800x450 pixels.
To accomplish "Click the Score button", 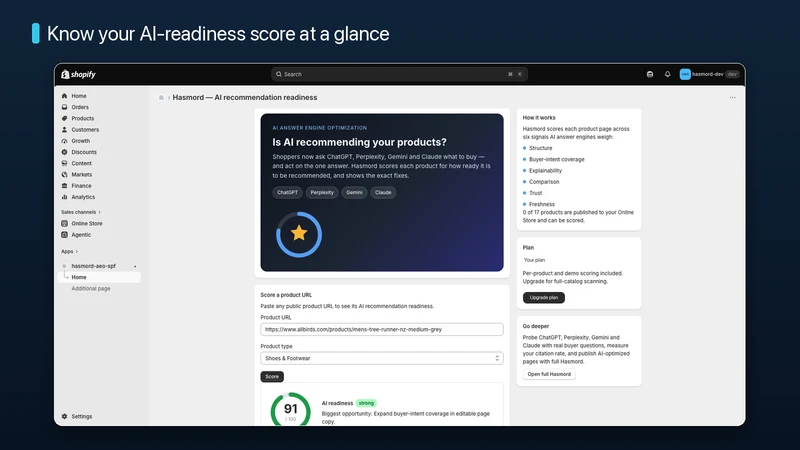I will click(272, 377).
